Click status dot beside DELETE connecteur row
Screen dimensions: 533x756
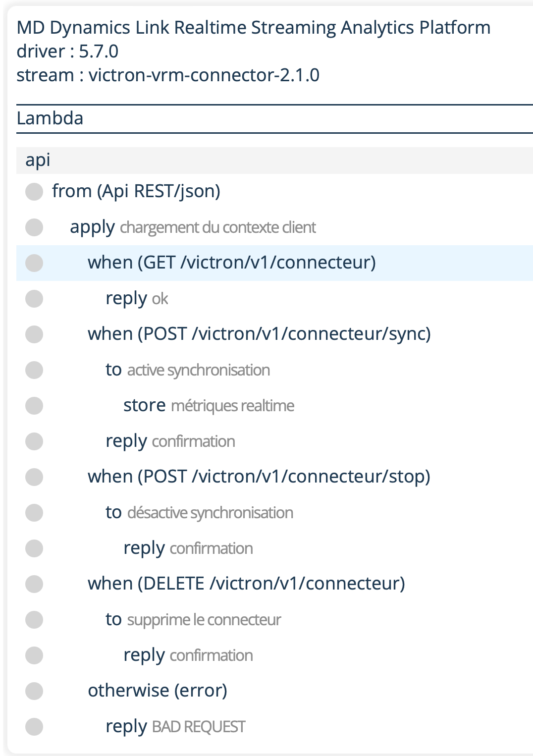click(x=34, y=584)
